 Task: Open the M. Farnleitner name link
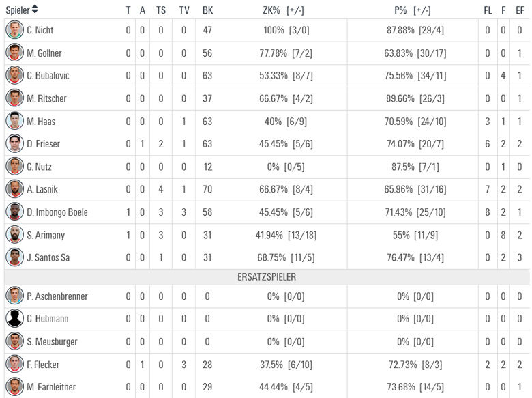tap(51, 387)
